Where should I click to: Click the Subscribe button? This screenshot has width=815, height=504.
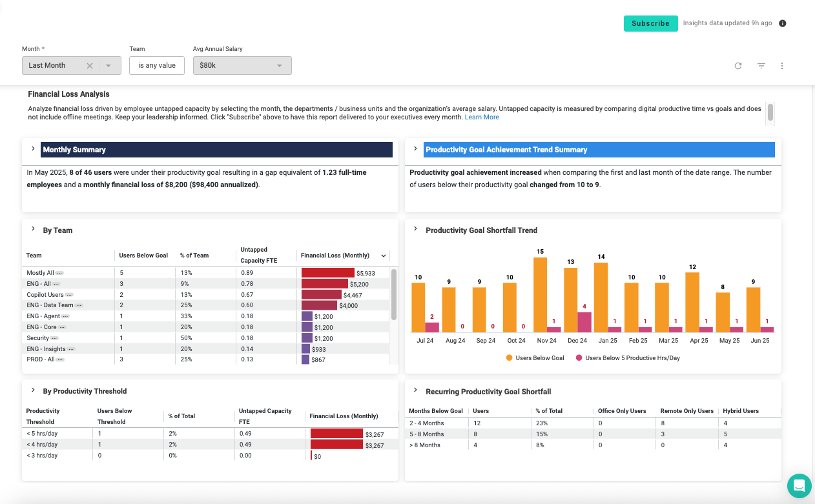point(650,23)
